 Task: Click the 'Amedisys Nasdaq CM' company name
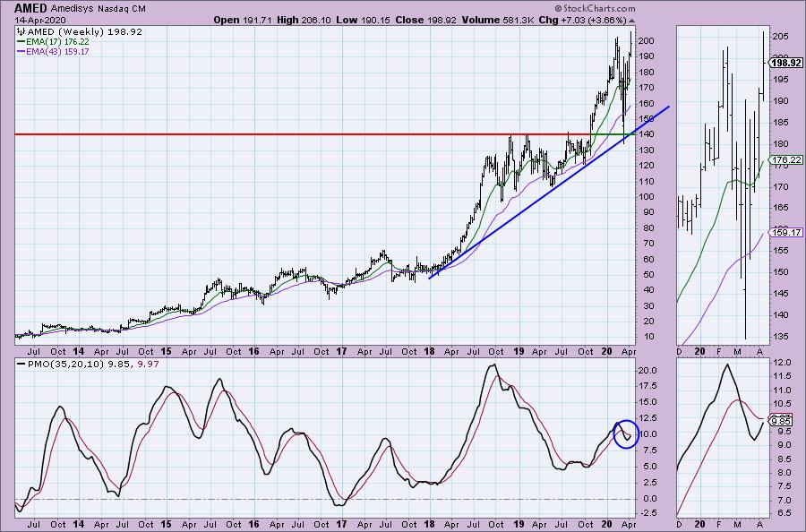coord(99,9)
